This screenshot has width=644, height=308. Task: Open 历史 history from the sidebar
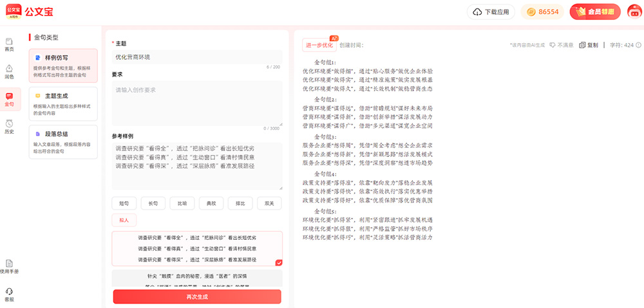pyautogui.click(x=9, y=126)
